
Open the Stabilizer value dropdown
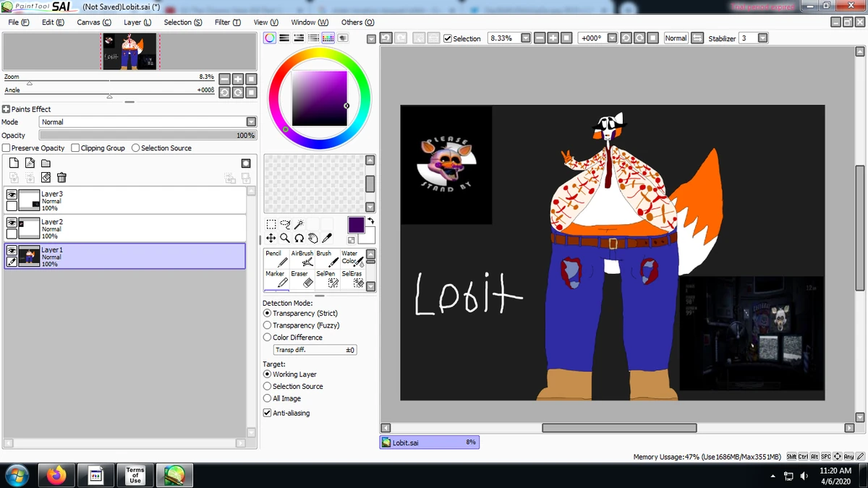coord(763,38)
